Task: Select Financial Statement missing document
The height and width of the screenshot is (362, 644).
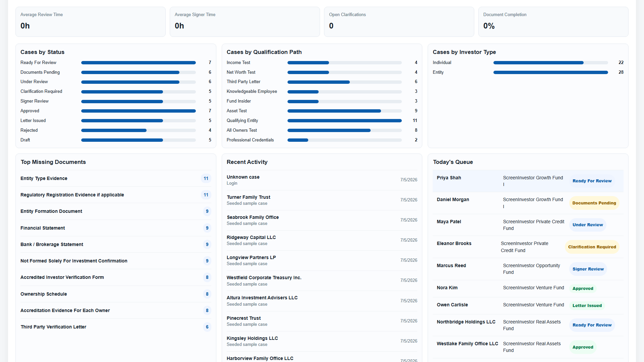Action: point(116,228)
